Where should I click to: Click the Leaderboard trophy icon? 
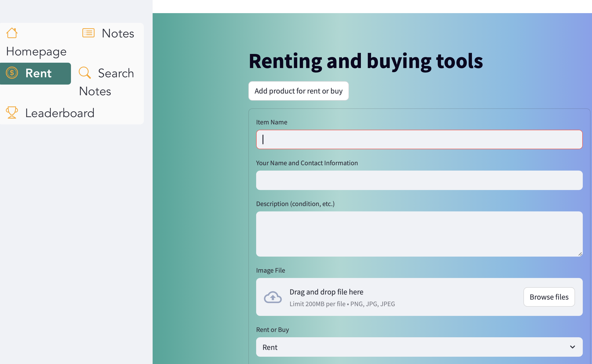click(12, 113)
